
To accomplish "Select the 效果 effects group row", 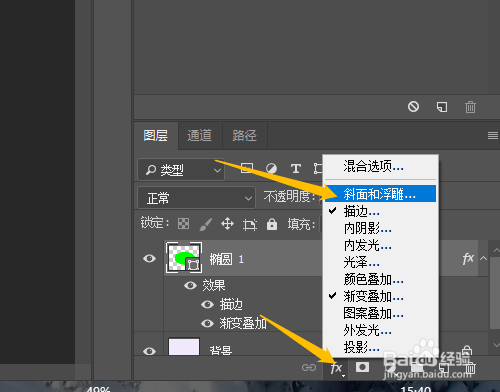I will pyautogui.click(x=214, y=285).
